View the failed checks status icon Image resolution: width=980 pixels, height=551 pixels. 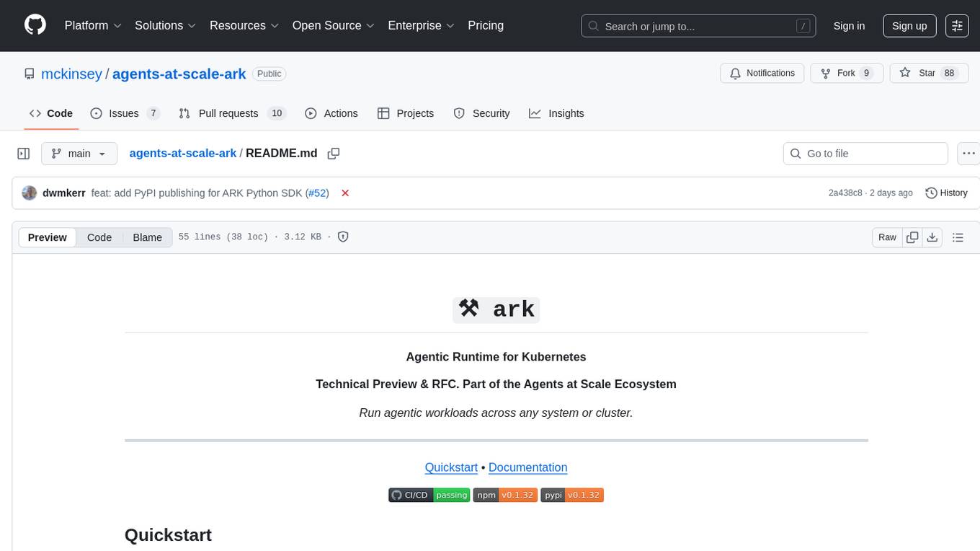click(x=345, y=193)
